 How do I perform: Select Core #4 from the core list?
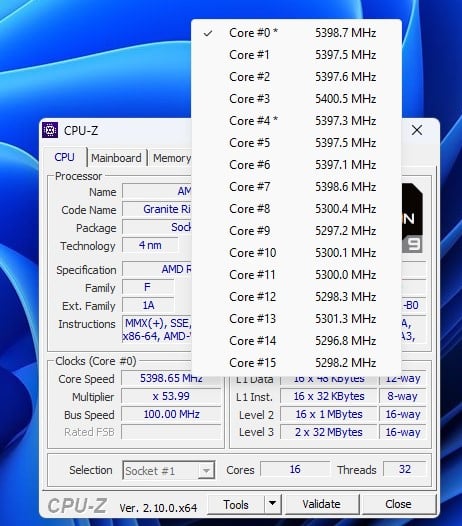(296, 121)
